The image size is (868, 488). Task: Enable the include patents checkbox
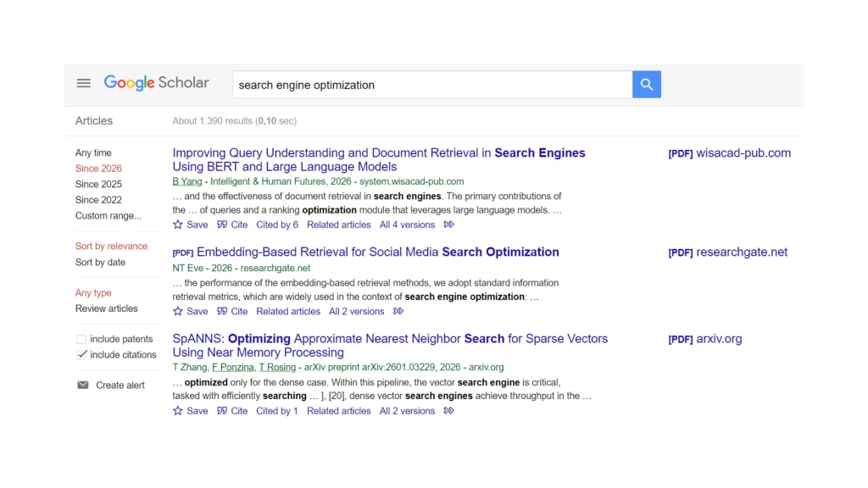(80, 338)
